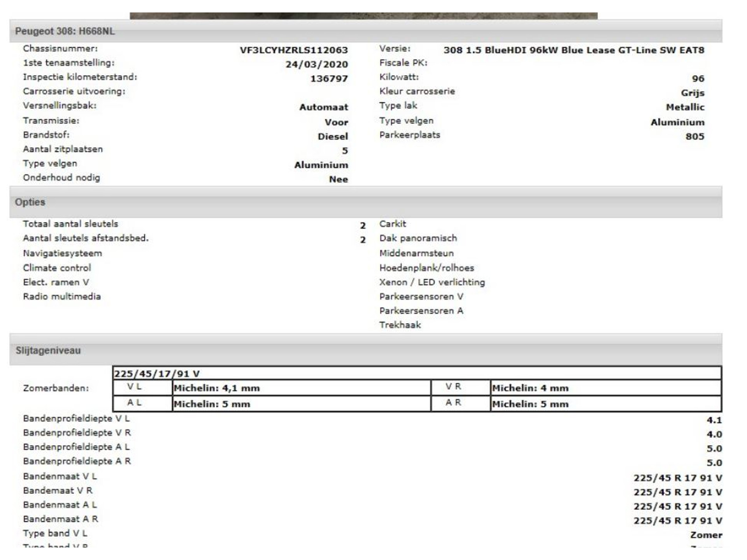Click the Zomer value for Type band V L
Screen dimensions: 747x560
pyautogui.click(x=706, y=535)
